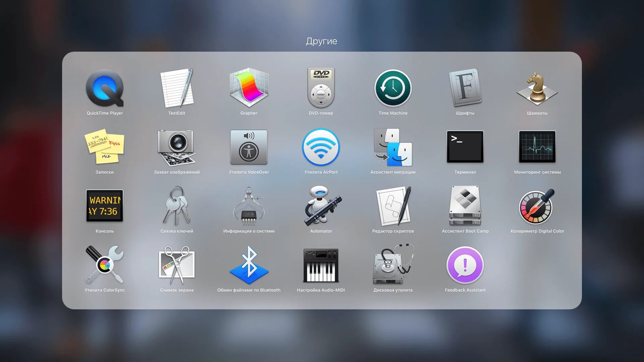Open Шрифты font book app
This screenshot has height=362, width=644.
point(465,88)
